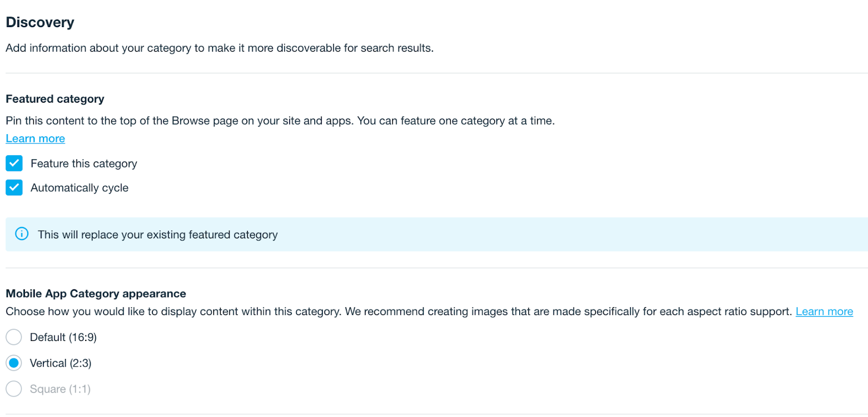The height and width of the screenshot is (417, 868).
Task: Click the "Automatically cycle" label text
Action: tap(79, 188)
